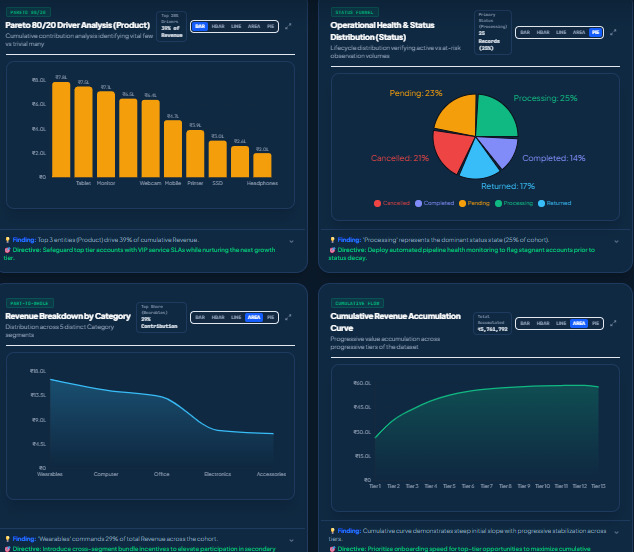Select PIE view on Operational Health chart
The height and width of the screenshot is (552, 634).
(596, 32)
